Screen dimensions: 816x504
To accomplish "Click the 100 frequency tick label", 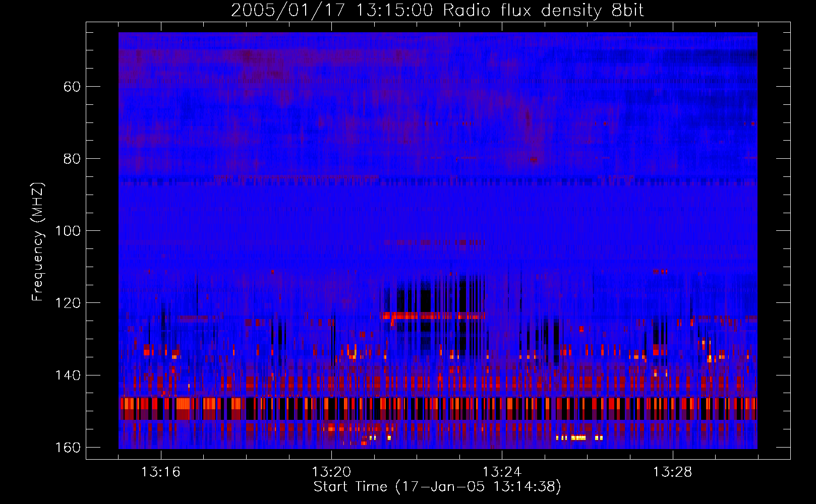I will pos(68,231).
